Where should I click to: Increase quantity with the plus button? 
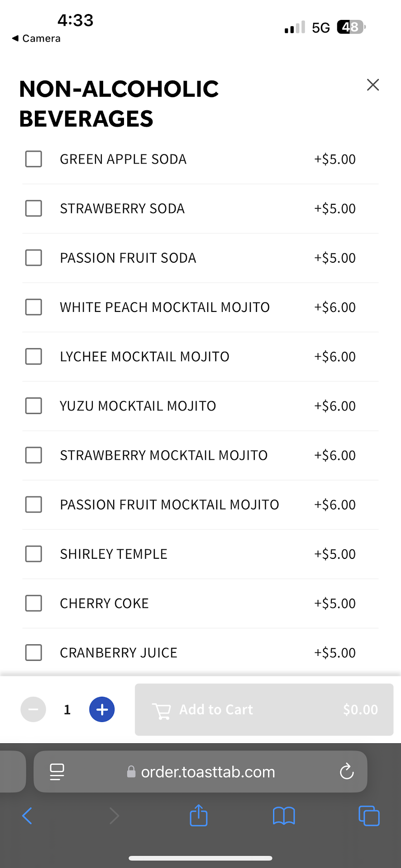tap(102, 709)
